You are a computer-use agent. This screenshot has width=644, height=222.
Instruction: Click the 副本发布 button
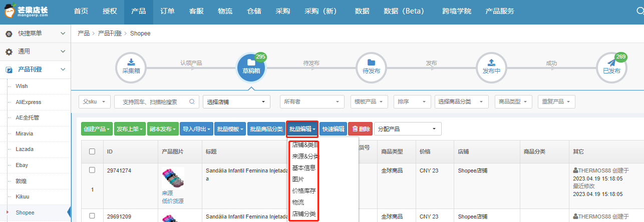163,129
